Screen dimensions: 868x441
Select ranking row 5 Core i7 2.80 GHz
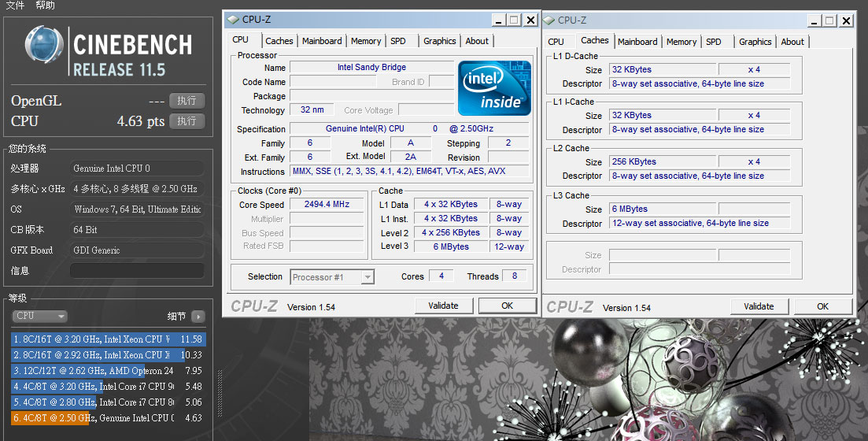(109, 402)
